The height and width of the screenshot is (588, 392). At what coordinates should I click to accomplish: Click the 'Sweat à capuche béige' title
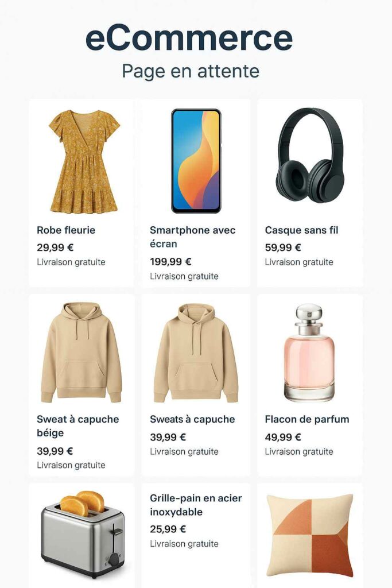coord(77,426)
